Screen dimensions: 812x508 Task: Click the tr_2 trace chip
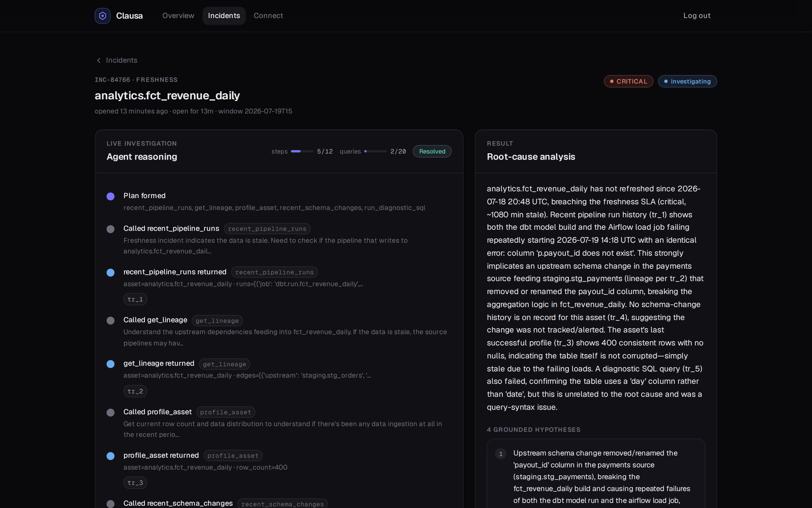point(135,391)
